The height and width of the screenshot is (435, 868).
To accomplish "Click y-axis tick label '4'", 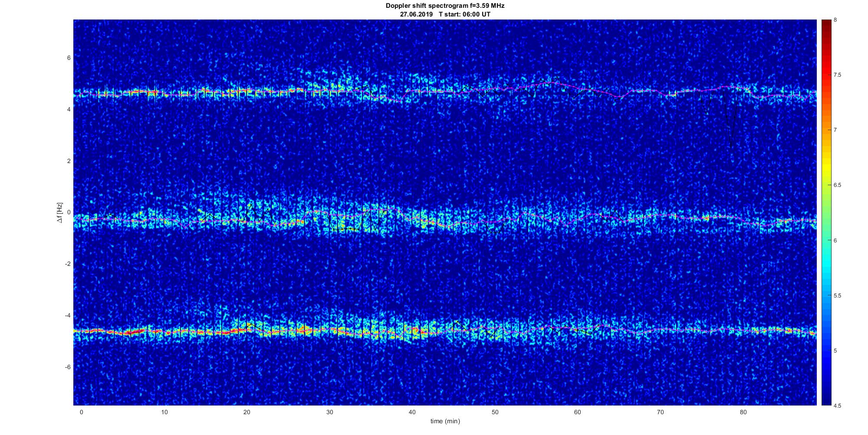I will coord(69,109).
